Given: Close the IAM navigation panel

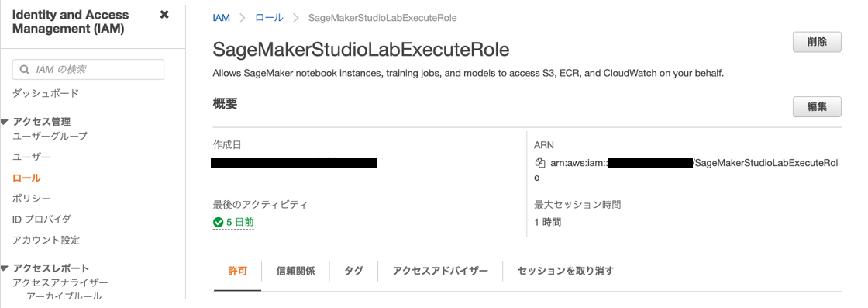Looking at the screenshot, I should (x=164, y=15).
